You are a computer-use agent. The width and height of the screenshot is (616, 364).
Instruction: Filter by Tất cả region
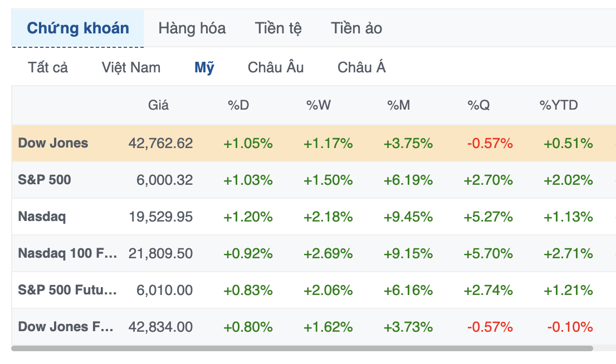click(48, 67)
